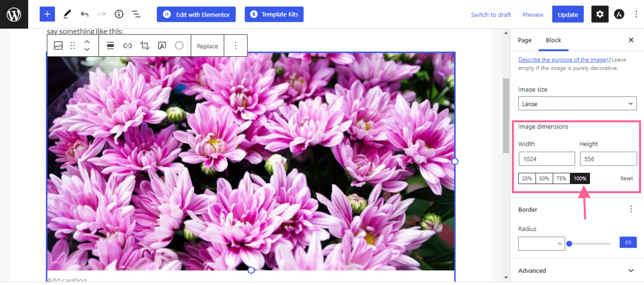Image resolution: width=644 pixels, height=285 pixels.
Task: Select the 25% image dimension option
Action: pyautogui.click(x=527, y=178)
